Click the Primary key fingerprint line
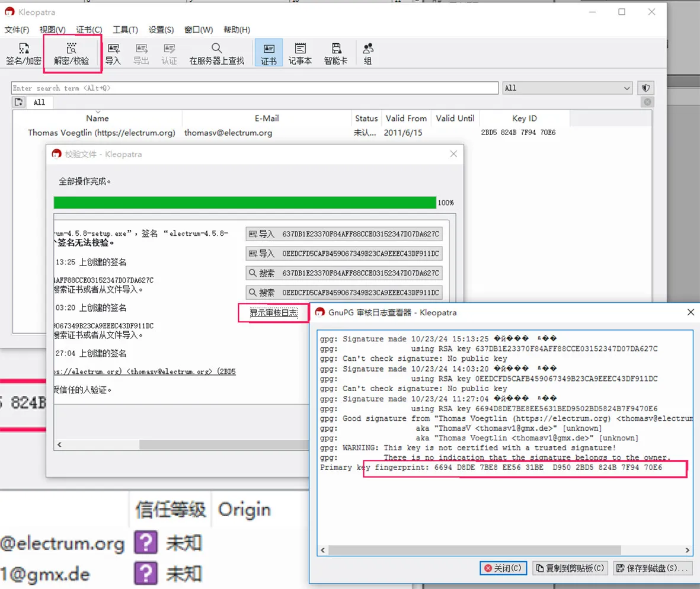The height and width of the screenshot is (589, 700). [x=491, y=468]
